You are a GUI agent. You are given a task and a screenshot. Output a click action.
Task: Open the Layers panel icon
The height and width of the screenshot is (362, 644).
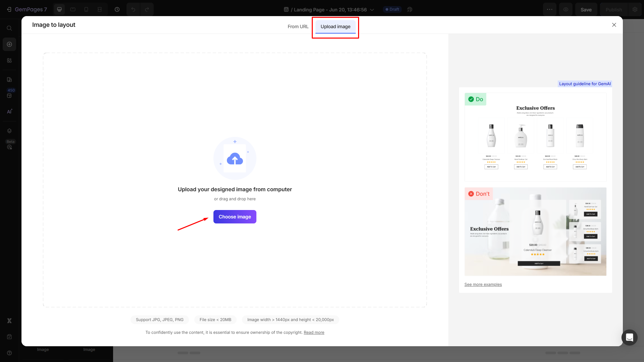pos(9,131)
